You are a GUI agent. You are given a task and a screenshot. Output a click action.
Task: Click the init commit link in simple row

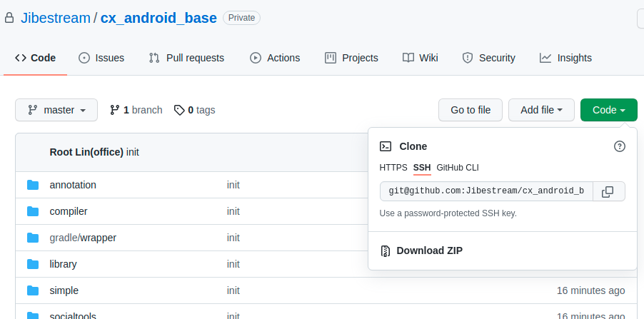pos(233,290)
